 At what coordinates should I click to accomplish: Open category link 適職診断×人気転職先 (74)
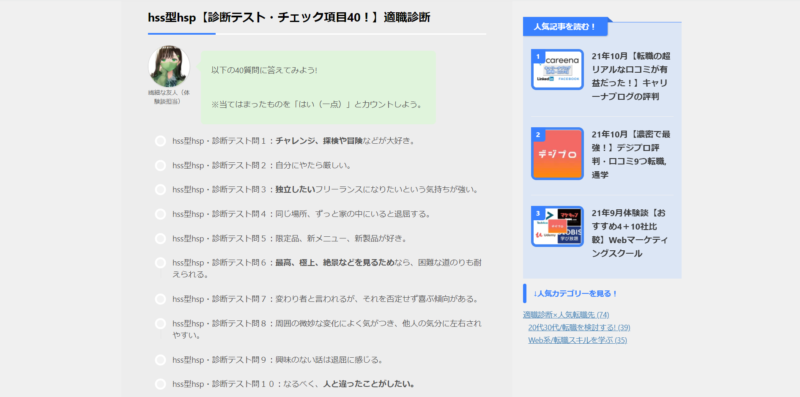click(566, 315)
